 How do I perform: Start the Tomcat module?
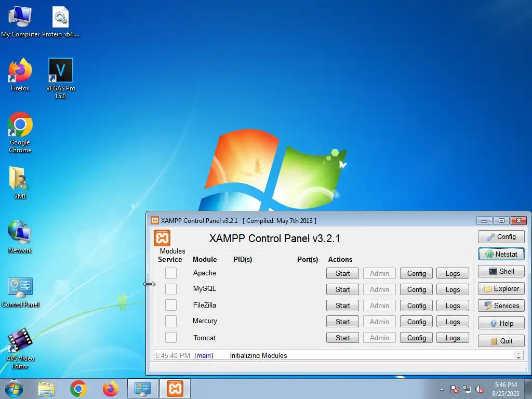coord(342,338)
